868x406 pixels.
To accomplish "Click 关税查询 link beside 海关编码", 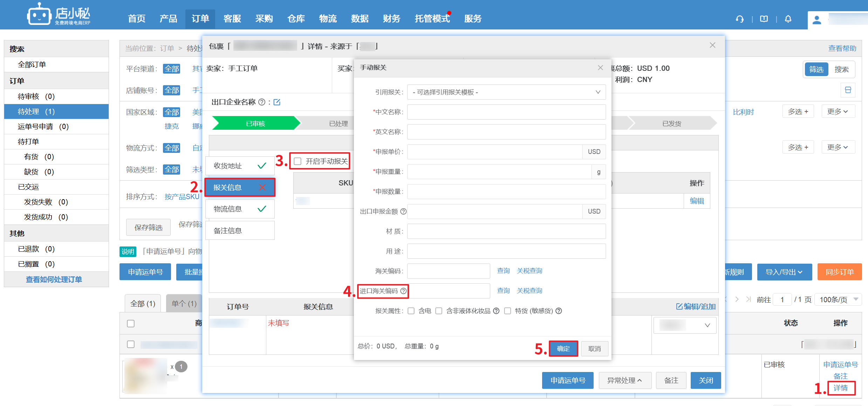I will [x=529, y=271].
